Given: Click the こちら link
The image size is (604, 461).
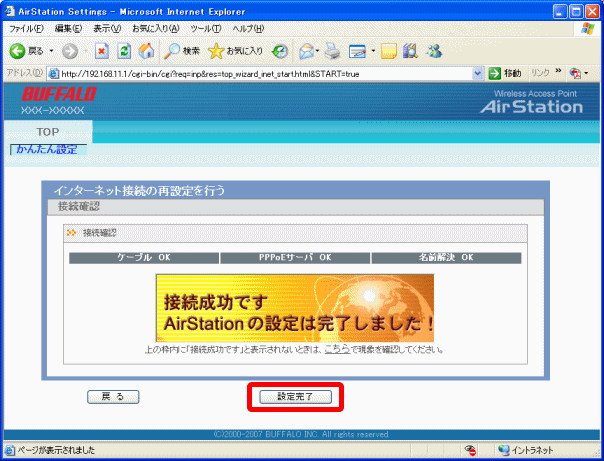Looking at the screenshot, I should click(x=337, y=349).
